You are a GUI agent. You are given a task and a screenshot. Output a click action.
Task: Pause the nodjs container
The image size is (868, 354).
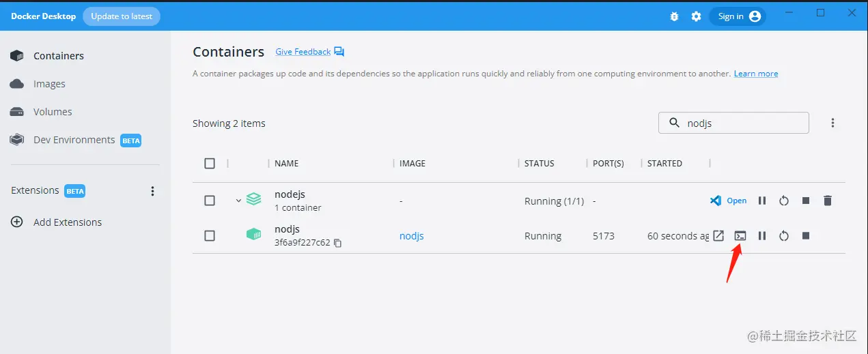(762, 235)
